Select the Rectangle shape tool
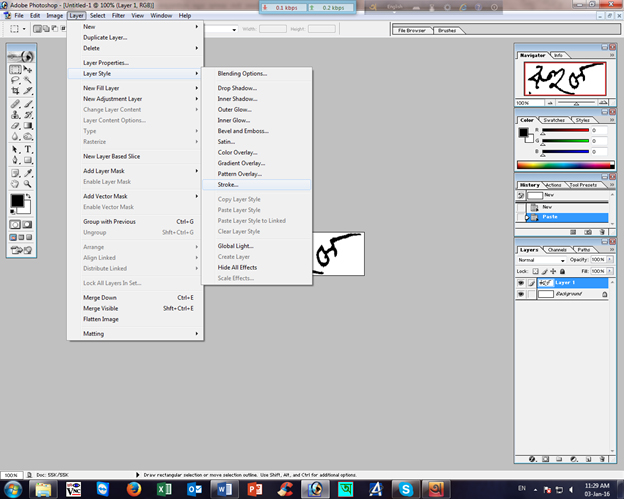This screenshot has width=624, height=499. point(27,160)
